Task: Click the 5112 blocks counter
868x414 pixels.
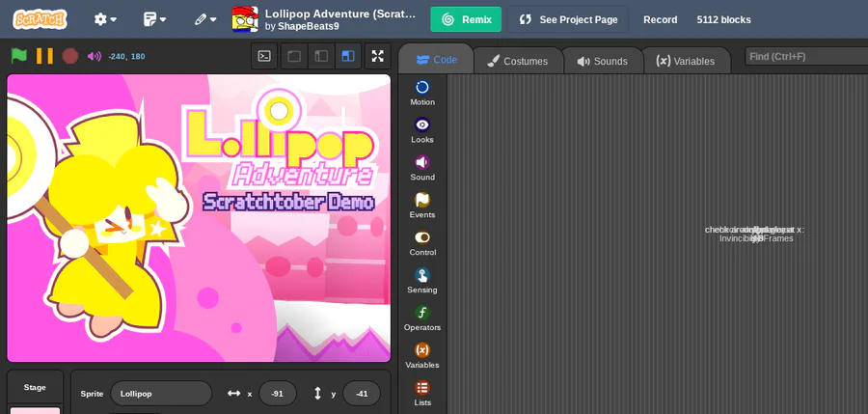Action: [x=723, y=19]
